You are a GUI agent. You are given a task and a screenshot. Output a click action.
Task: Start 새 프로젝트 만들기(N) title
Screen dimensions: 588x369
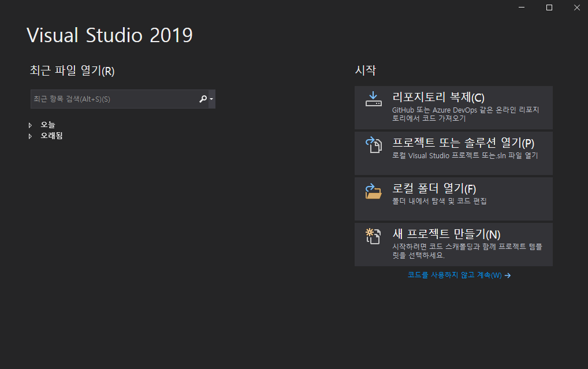point(446,234)
